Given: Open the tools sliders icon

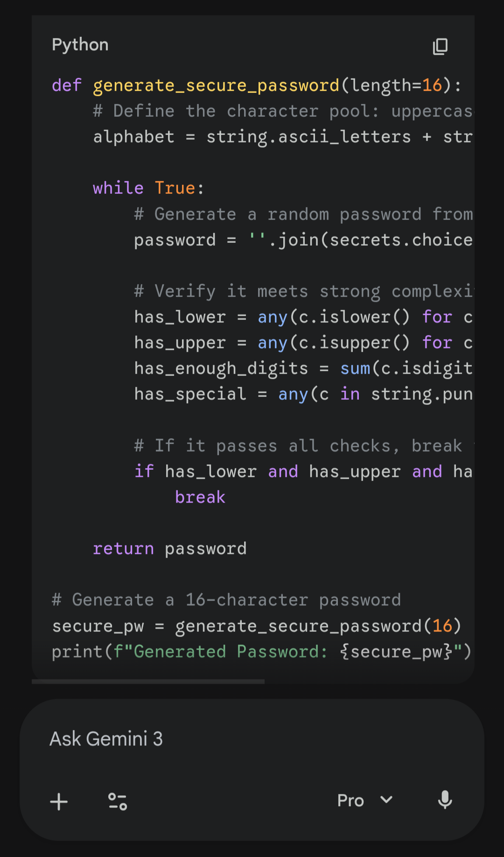Looking at the screenshot, I should pos(117,801).
